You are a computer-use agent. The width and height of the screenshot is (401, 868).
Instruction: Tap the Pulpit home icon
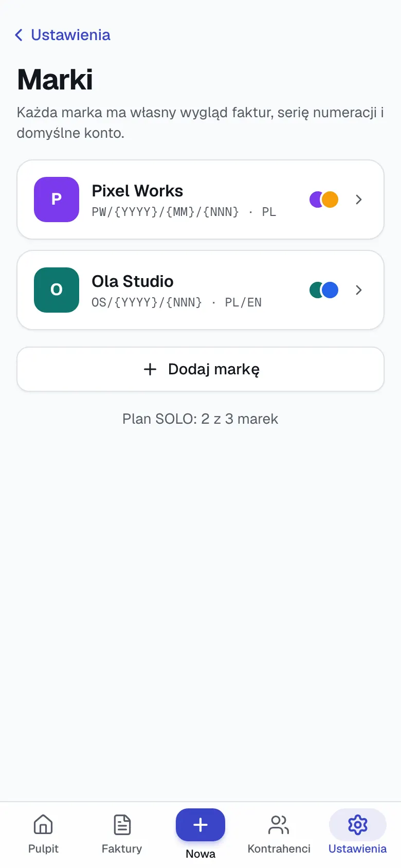[x=43, y=824]
